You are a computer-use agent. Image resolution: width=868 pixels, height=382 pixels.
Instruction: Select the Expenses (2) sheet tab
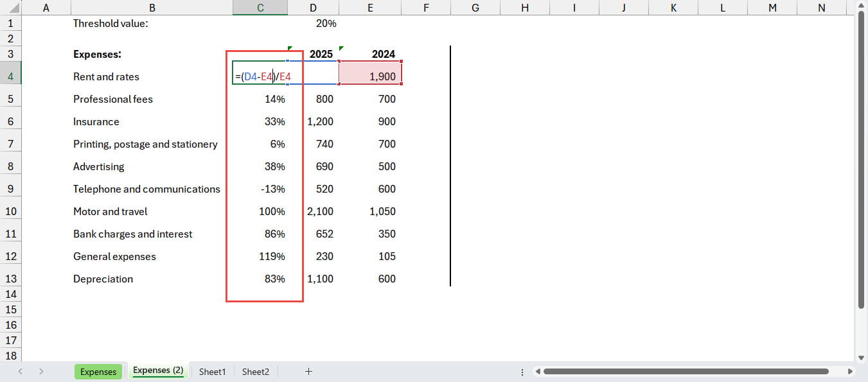click(158, 370)
